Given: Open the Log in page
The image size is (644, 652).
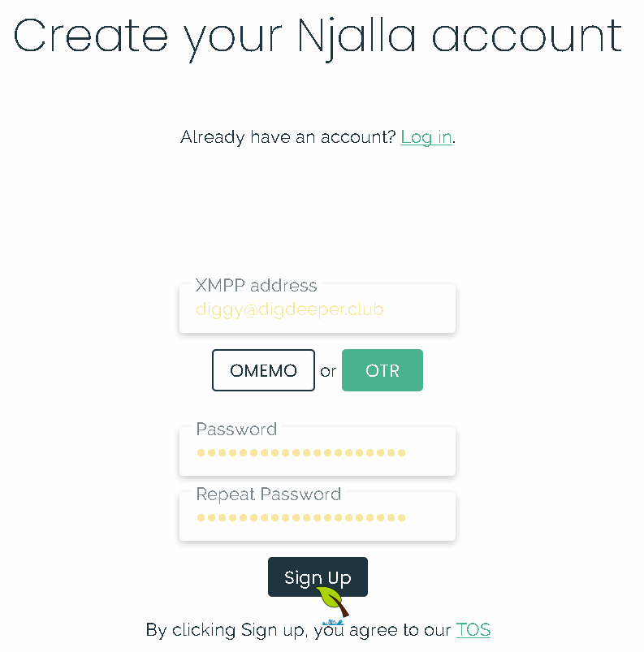Looking at the screenshot, I should click(x=426, y=137).
